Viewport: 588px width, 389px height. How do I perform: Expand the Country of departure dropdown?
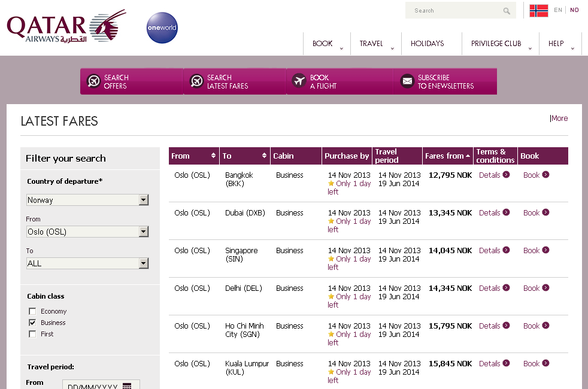[x=143, y=200]
